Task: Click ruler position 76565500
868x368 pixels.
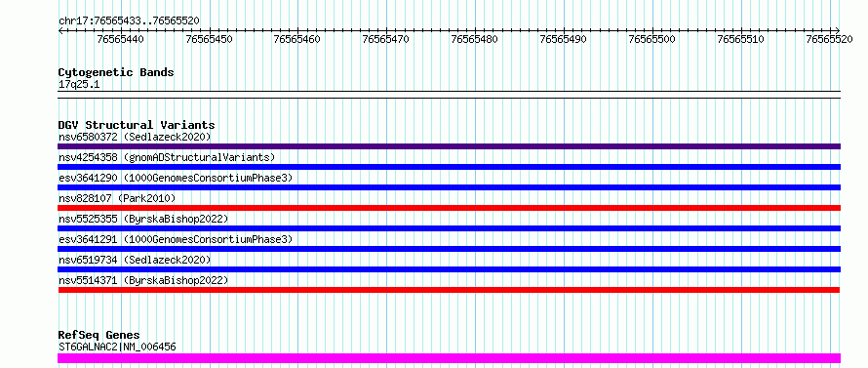Action: pyautogui.click(x=652, y=39)
